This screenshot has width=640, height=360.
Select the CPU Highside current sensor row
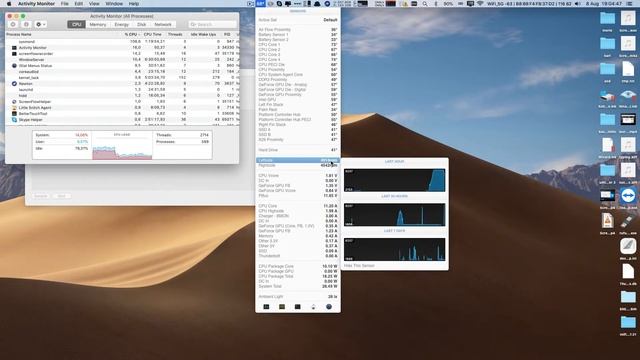298,211
